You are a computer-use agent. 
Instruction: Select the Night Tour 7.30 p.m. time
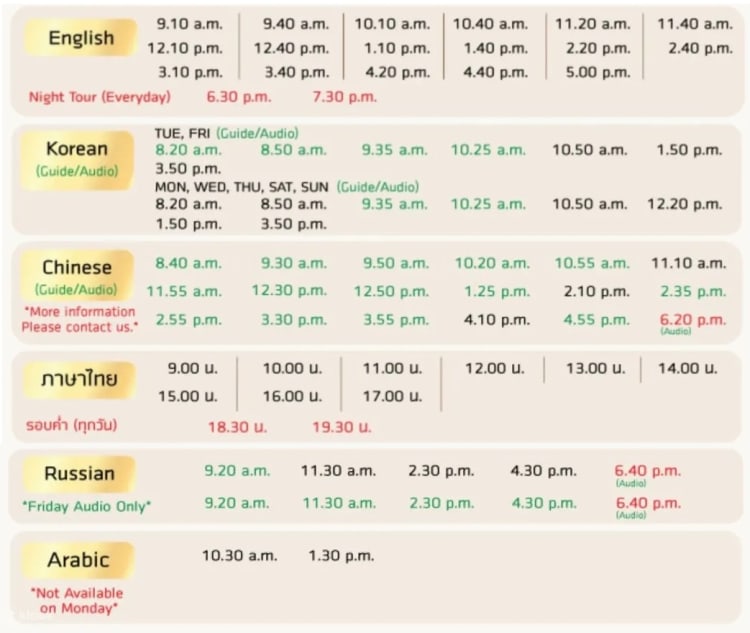point(344,97)
